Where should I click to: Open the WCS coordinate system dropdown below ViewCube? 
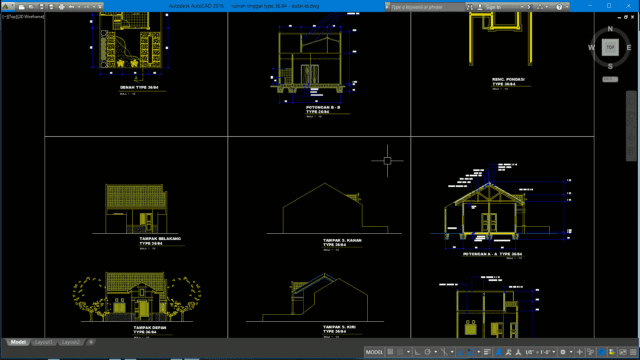(x=610, y=79)
